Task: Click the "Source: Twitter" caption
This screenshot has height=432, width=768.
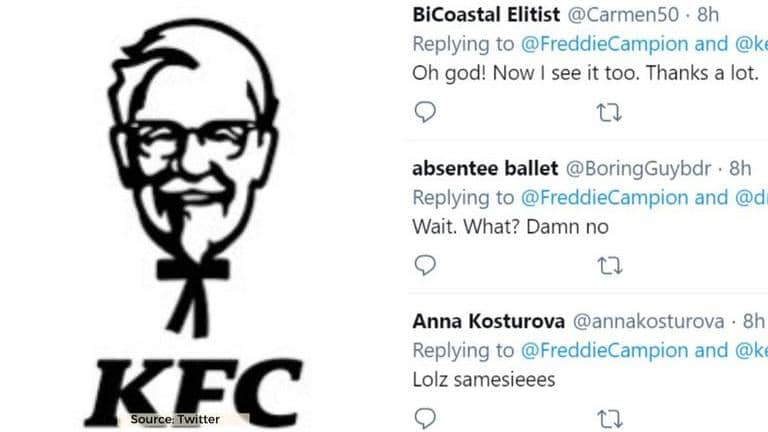Action: click(175, 419)
